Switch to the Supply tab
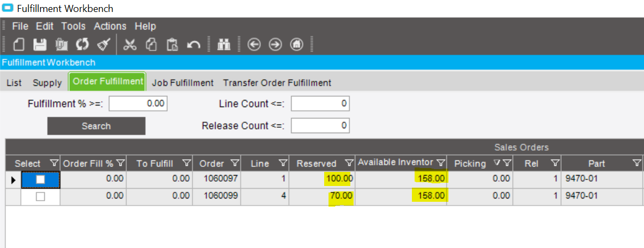 tap(47, 83)
